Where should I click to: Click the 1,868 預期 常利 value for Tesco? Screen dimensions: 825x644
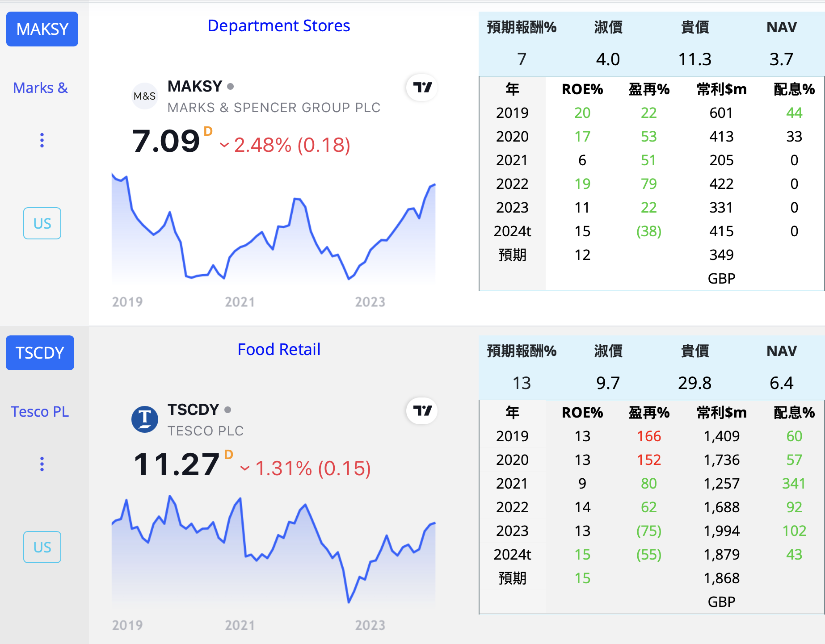tap(721, 578)
